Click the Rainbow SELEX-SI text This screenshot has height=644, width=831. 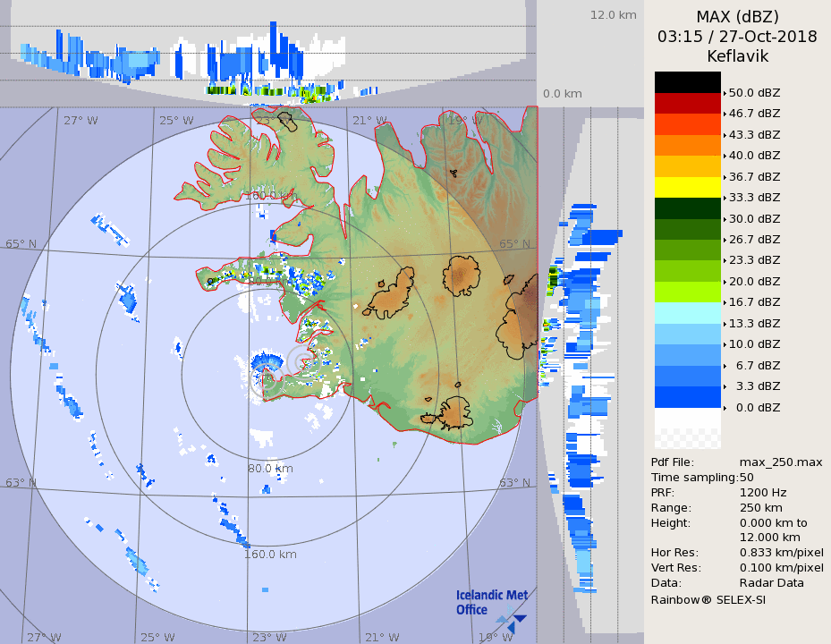coord(708,599)
